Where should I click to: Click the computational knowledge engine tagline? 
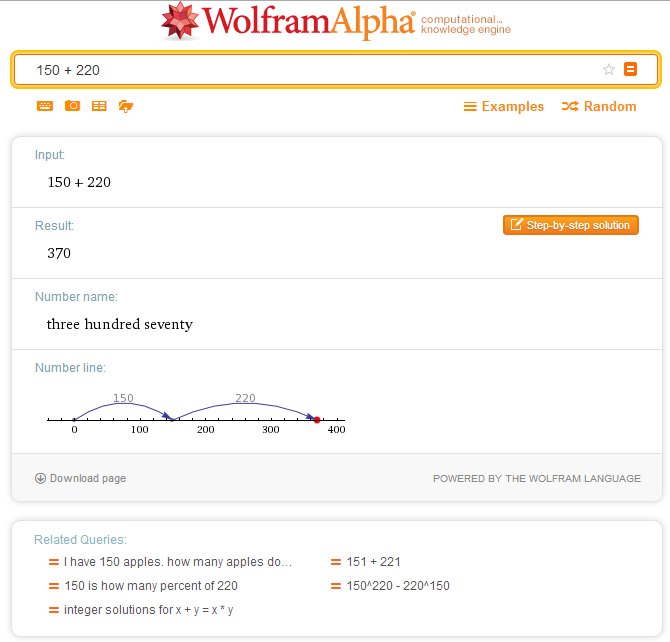[x=466, y=24]
